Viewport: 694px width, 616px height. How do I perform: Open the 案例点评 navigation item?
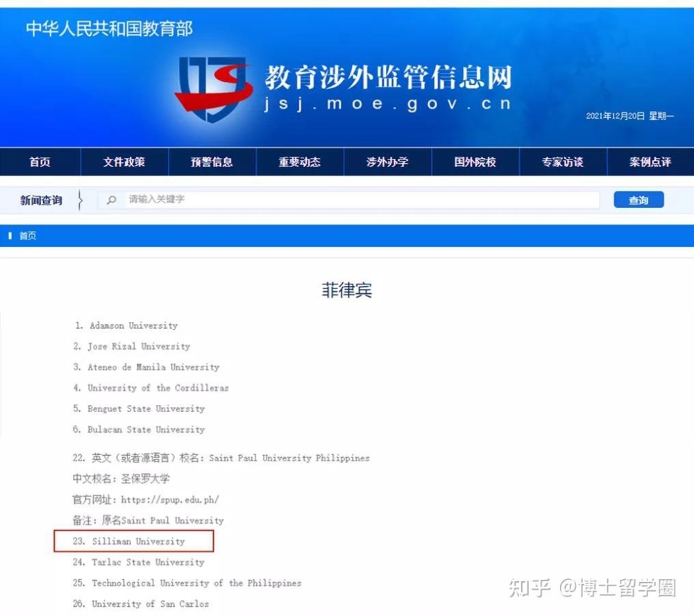coord(650,162)
